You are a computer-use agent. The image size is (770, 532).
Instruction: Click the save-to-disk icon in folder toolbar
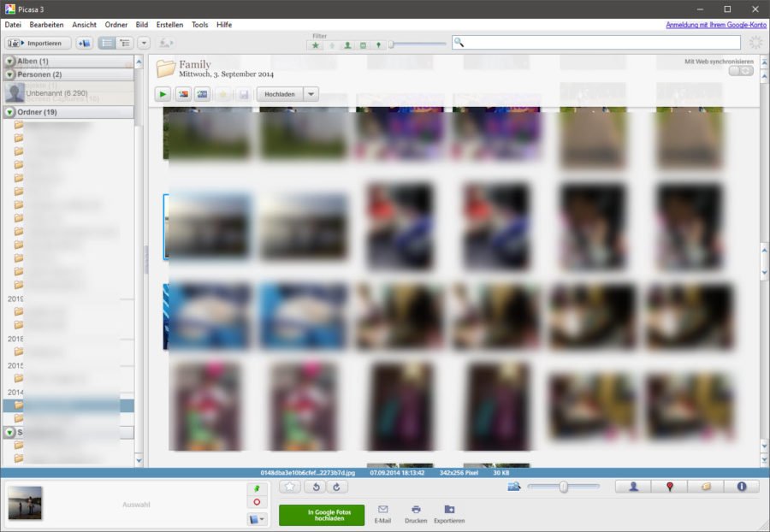pyautogui.click(x=244, y=94)
